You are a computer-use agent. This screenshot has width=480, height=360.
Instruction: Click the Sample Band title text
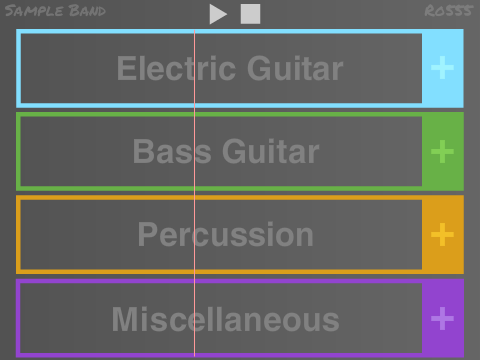55,11
